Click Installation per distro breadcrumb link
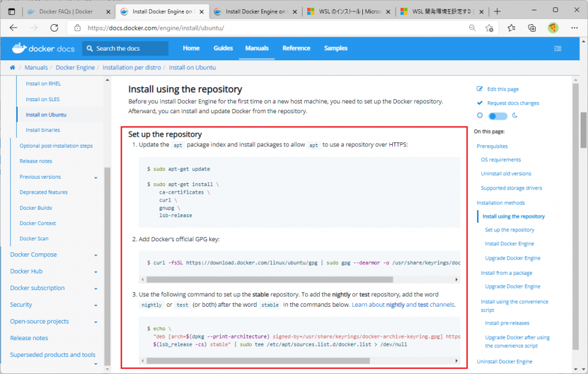The image size is (588, 374). pos(131,68)
